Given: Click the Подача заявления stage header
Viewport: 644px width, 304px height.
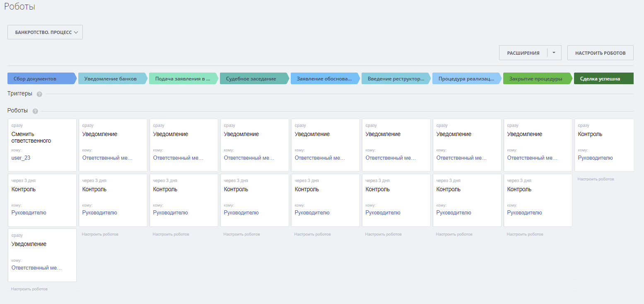Looking at the screenshot, I should tap(182, 78).
